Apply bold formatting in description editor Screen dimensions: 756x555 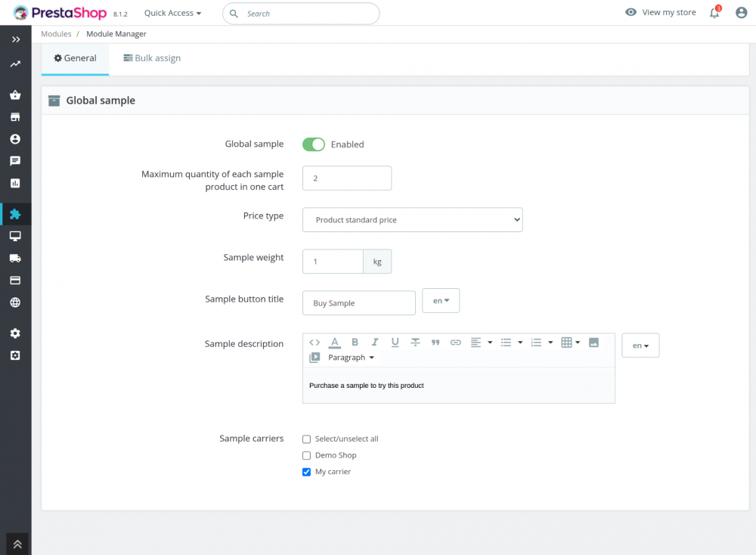(355, 343)
